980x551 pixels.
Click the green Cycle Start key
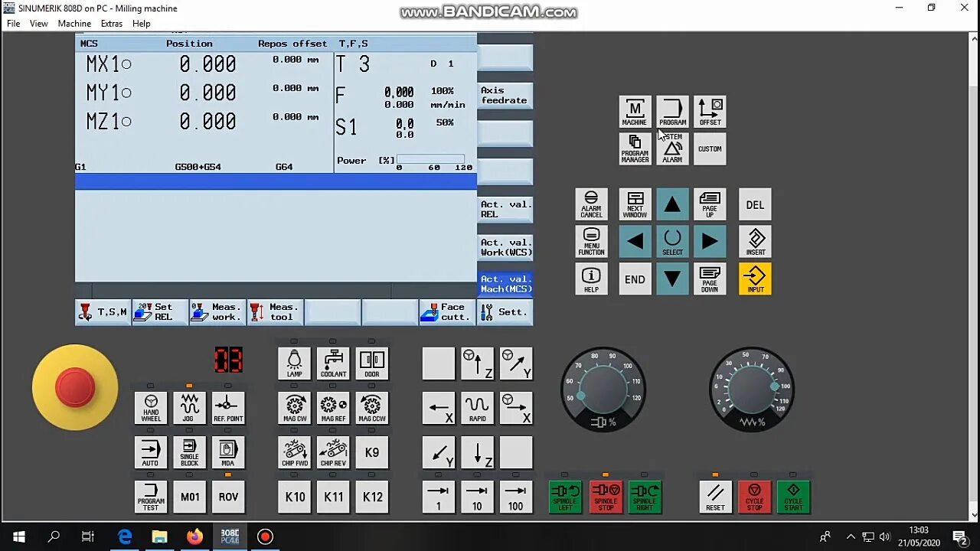pos(793,497)
